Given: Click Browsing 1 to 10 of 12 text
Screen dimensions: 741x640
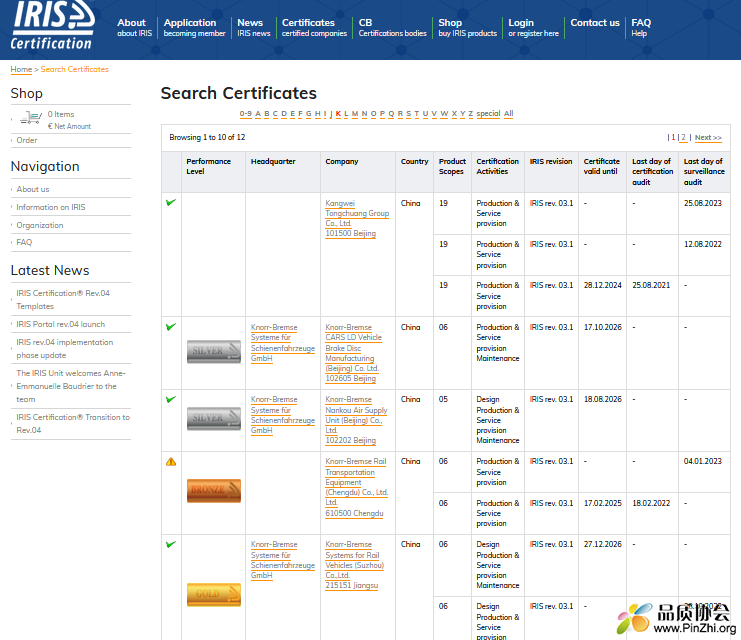Looking at the screenshot, I should 207,138.
